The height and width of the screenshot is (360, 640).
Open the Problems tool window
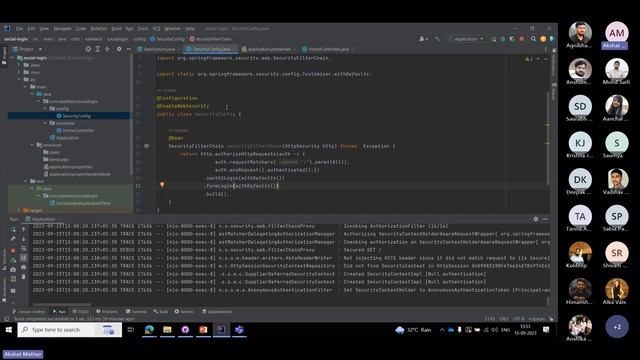107,311
